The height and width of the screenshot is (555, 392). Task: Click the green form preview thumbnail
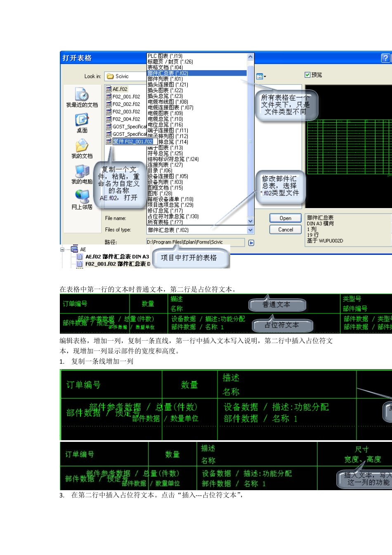349,146
